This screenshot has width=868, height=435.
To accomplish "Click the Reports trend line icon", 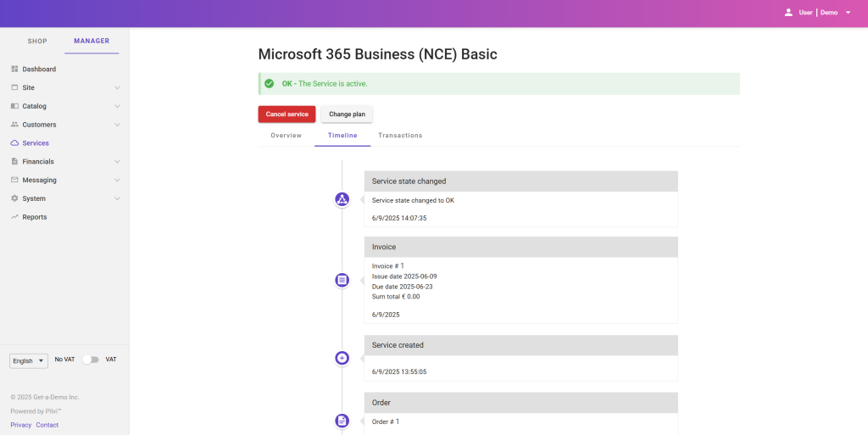I will click(14, 217).
